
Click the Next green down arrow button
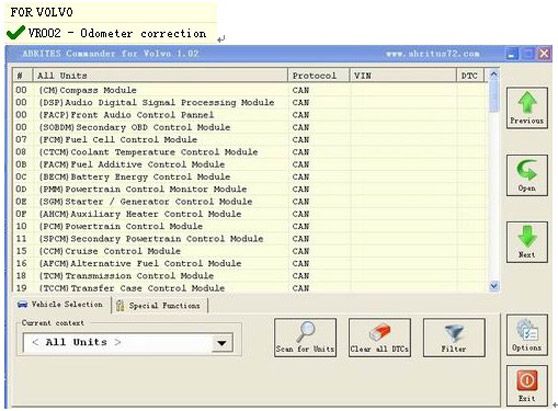coord(527,242)
